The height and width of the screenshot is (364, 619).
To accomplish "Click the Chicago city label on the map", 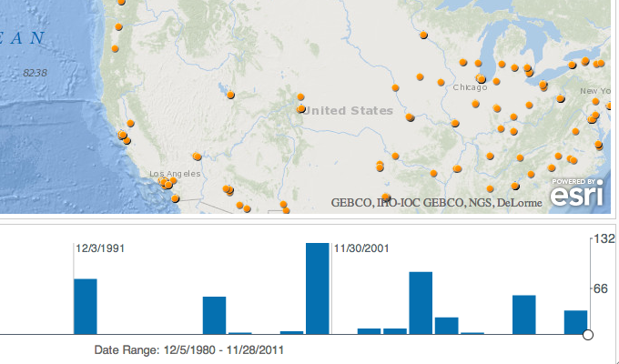I will pyautogui.click(x=470, y=87).
